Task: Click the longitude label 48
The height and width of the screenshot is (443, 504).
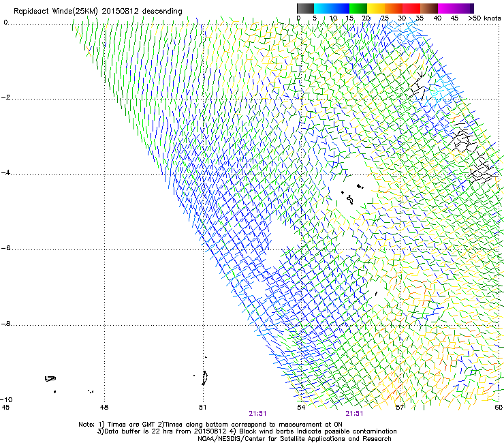Action: [x=104, y=408]
